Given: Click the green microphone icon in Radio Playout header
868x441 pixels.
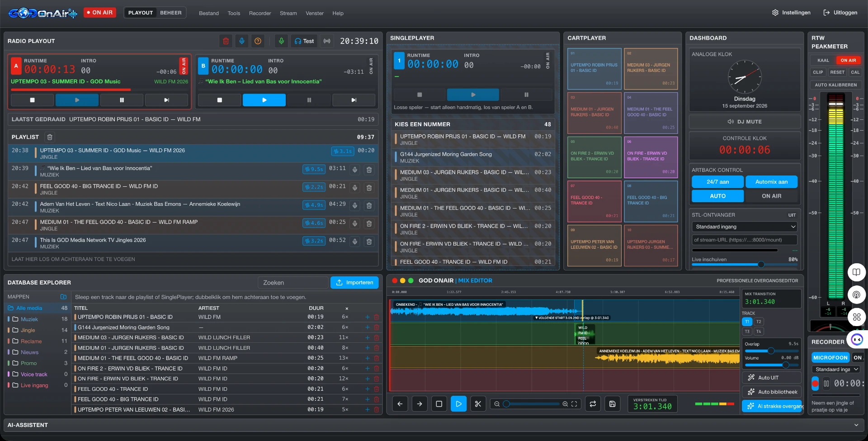Looking at the screenshot, I should pos(281,41).
